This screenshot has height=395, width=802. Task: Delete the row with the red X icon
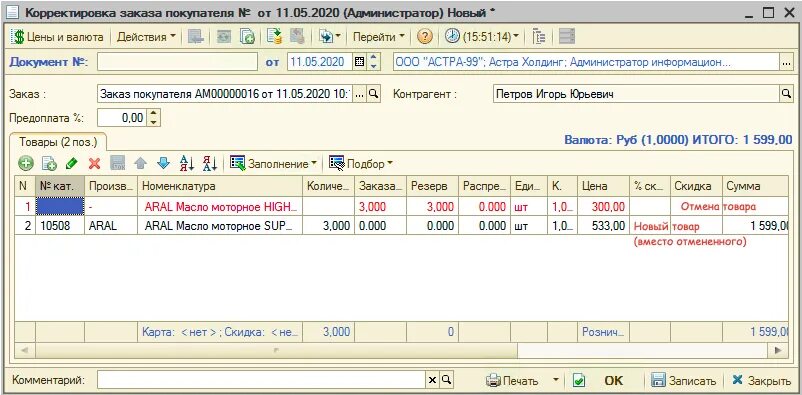[95, 164]
